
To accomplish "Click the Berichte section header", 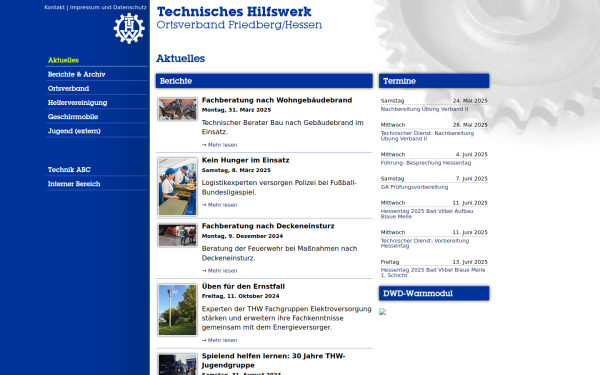I will pyautogui.click(x=264, y=81).
